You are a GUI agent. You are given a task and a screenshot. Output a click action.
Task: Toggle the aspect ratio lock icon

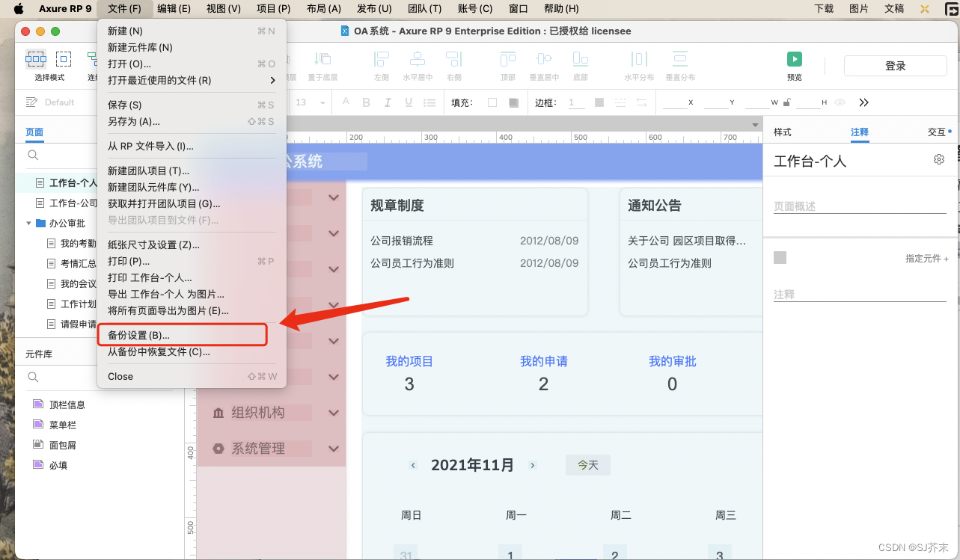coord(786,102)
